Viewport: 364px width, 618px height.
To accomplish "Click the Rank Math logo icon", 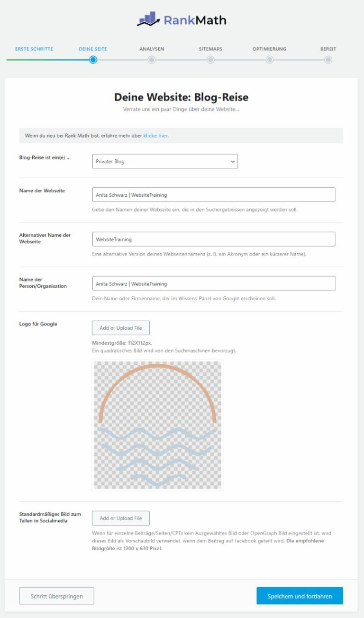I will (x=148, y=19).
